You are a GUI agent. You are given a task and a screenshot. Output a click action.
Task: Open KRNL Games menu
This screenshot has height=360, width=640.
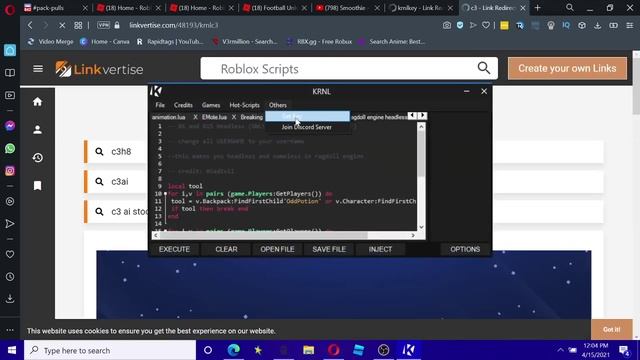[211, 105]
